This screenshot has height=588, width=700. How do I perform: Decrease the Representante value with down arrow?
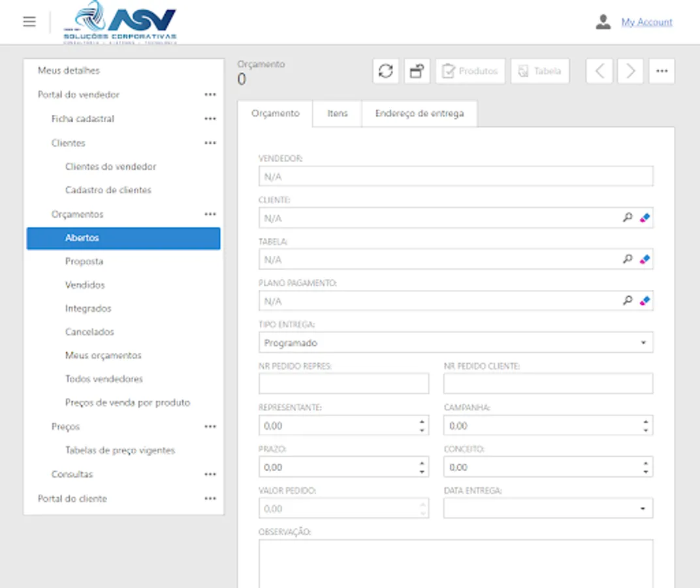click(422, 430)
